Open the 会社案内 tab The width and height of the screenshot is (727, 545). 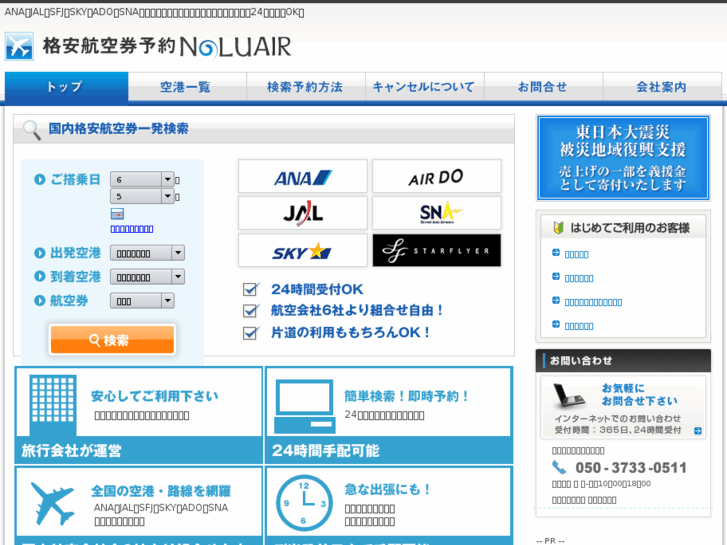point(662,87)
